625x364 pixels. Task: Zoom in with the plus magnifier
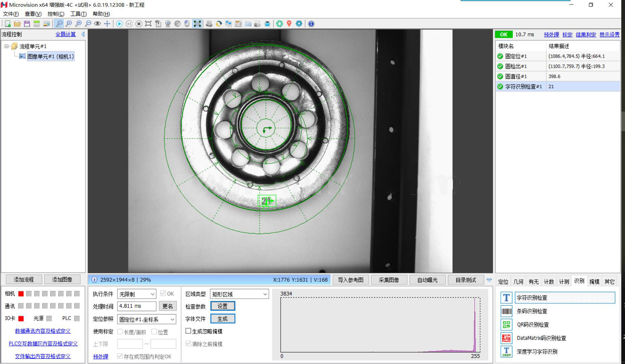coord(78,24)
